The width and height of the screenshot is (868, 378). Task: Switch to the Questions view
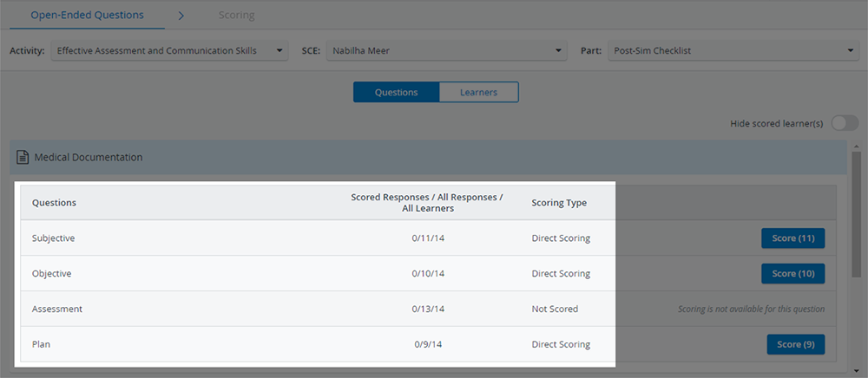[x=397, y=92]
